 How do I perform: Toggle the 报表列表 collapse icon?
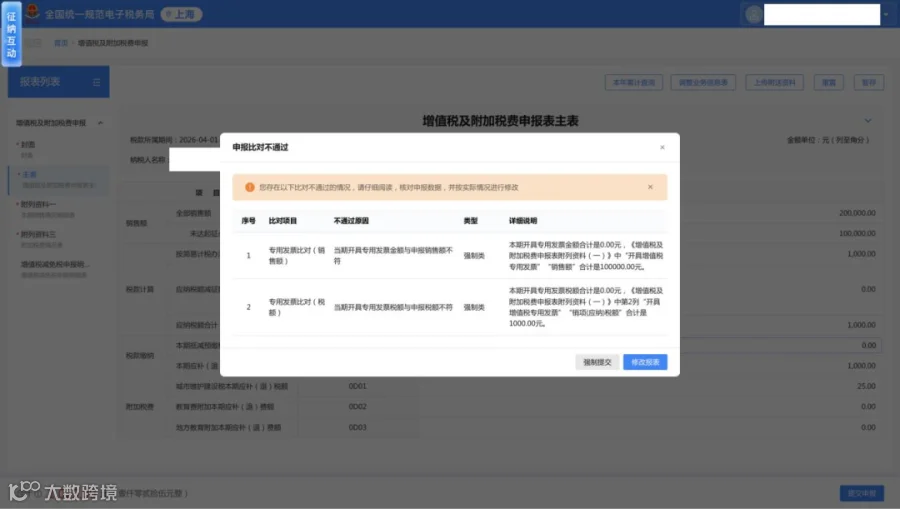click(96, 83)
